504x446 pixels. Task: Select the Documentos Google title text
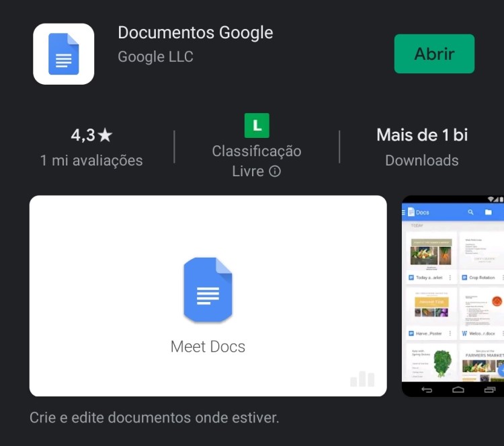pos(196,32)
